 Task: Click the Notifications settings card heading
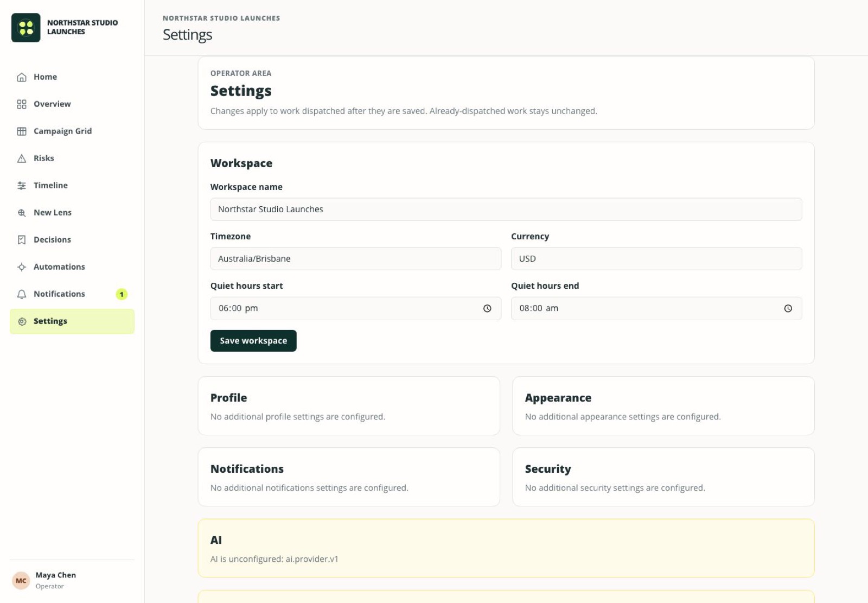(x=247, y=469)
